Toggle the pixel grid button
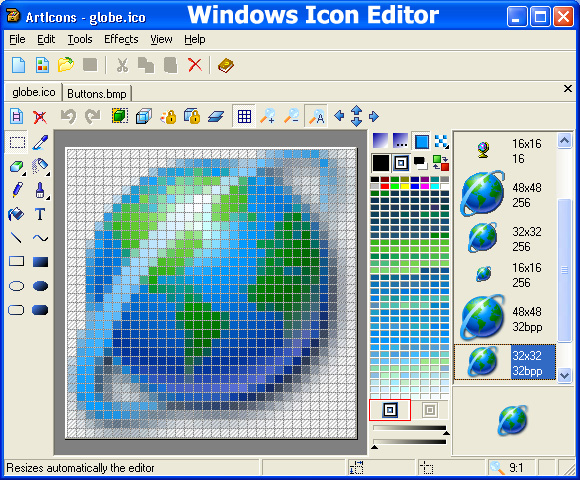Viewport: 580px width, 480px height. tap(244, 116)
